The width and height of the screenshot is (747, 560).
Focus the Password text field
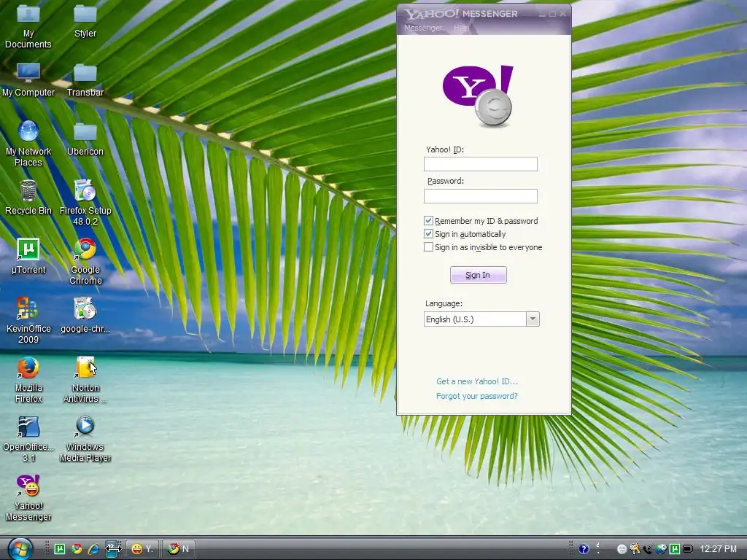(481, 195)
